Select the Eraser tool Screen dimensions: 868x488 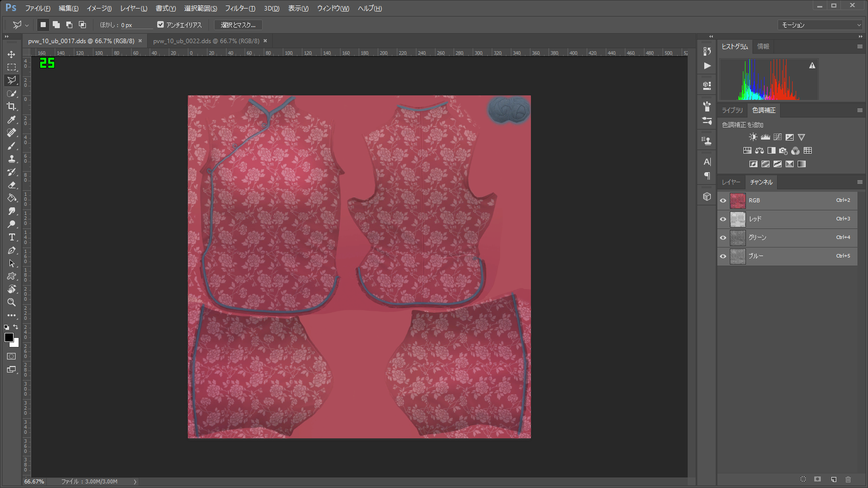(11, 185)
